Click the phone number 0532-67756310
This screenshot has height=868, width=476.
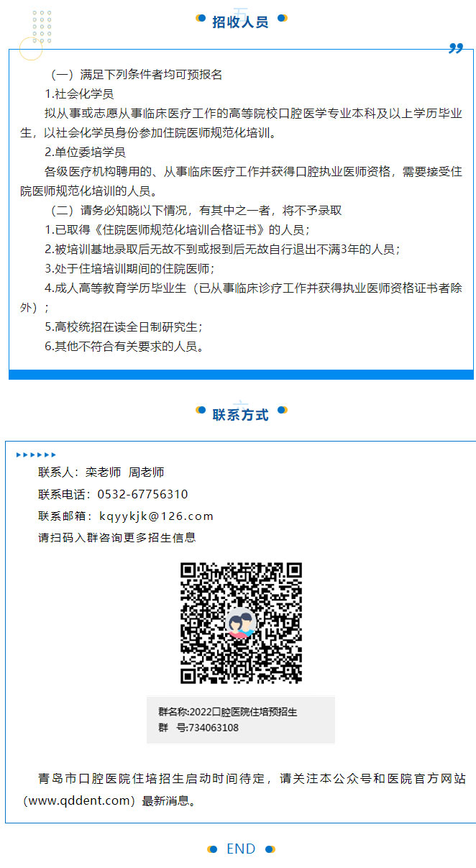(143, 495)
